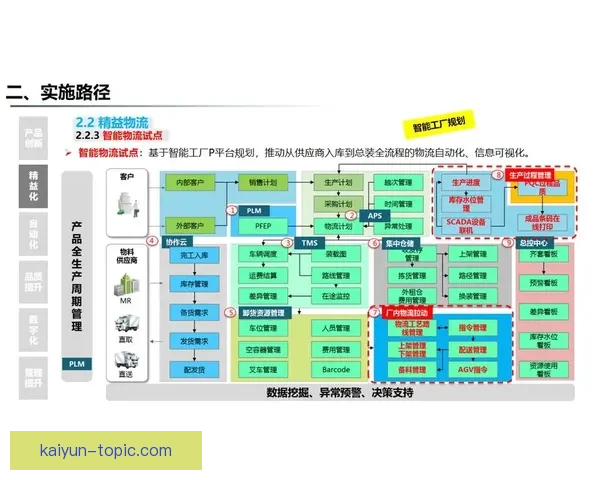Screen dimensions: 600x480
Task: Click the 换装管理 box
Action: pyautogui.click(x=473, y=296)
